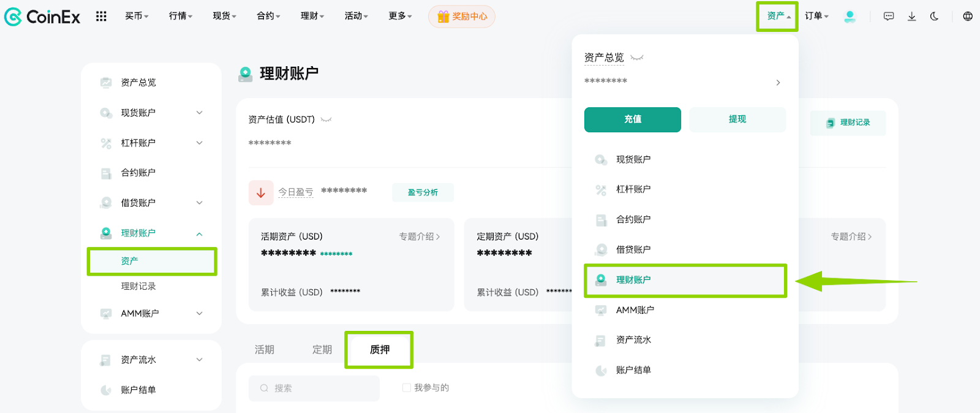Click the CoinEx logo
Viewport: 980px width, 413px height.
[x=42, y=17]
